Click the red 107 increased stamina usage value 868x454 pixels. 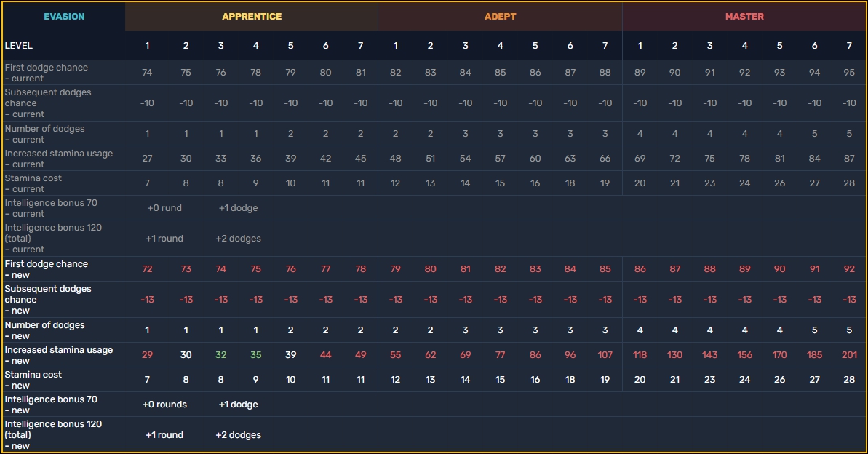point(605,355)
